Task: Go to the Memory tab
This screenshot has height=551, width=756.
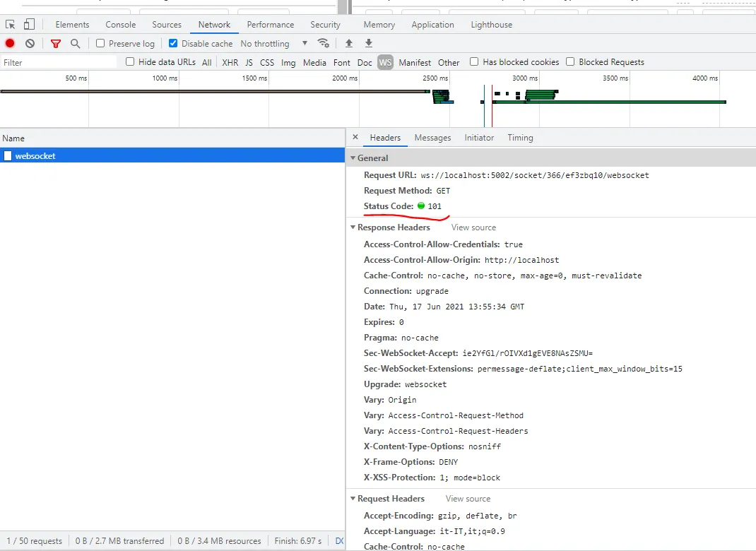Action: [x=379, y=25]
